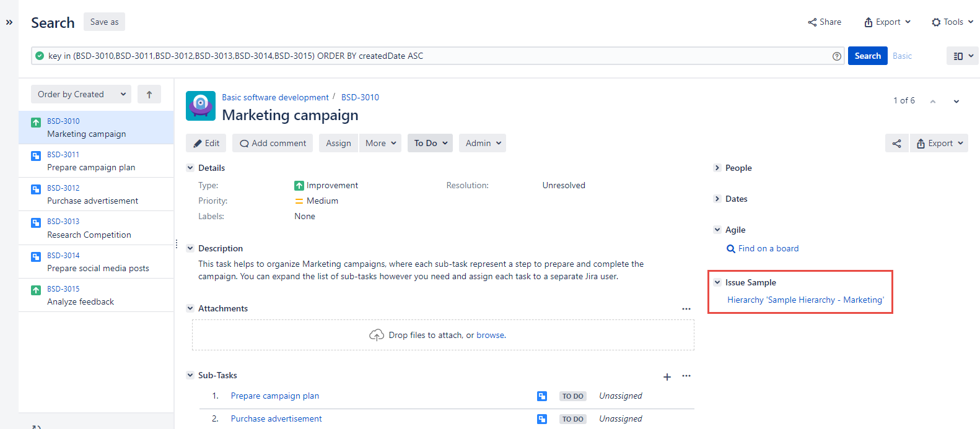The image size is (980, 429).
Task: Select BSD-3013 Research Competition in issue list
Action: [x=89, y=228]
